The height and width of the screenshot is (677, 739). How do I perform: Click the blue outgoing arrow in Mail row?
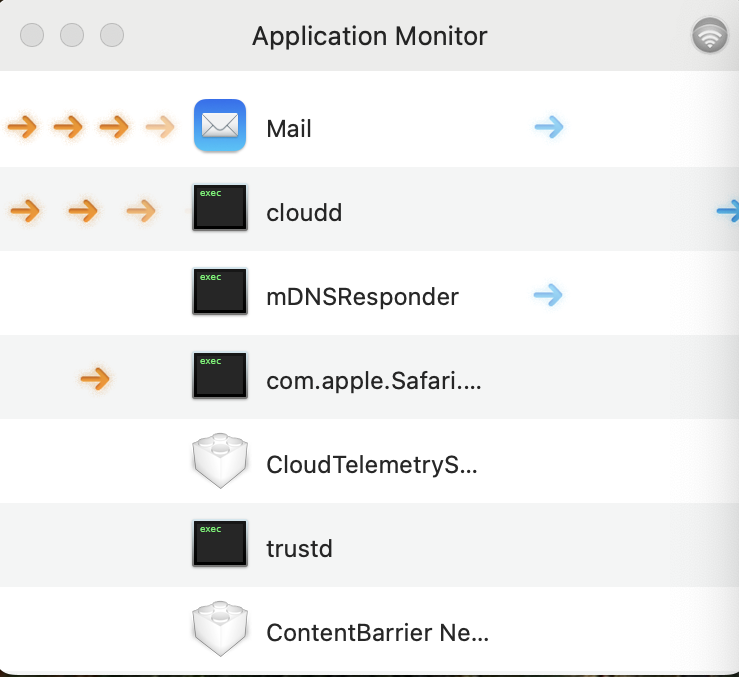tap(549, 127)
